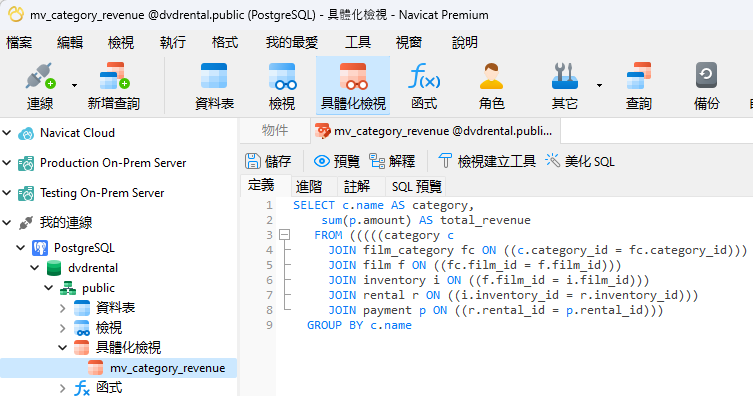Image resolution: width=753 pixels, height=396 pixels.
Task: Select My Connections (我的連線) in tree
Action: (x=66, y=222)
